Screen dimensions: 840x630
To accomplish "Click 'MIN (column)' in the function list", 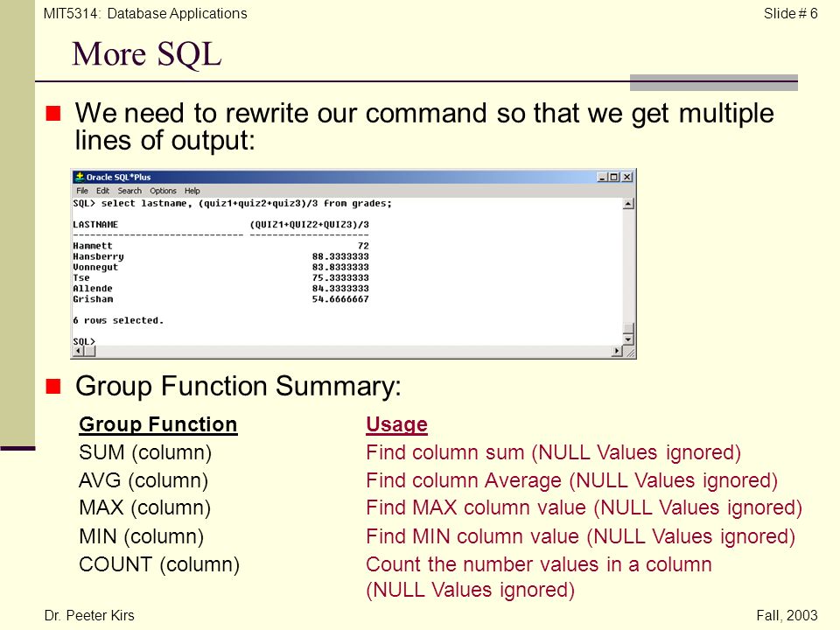I will (142, 536).
